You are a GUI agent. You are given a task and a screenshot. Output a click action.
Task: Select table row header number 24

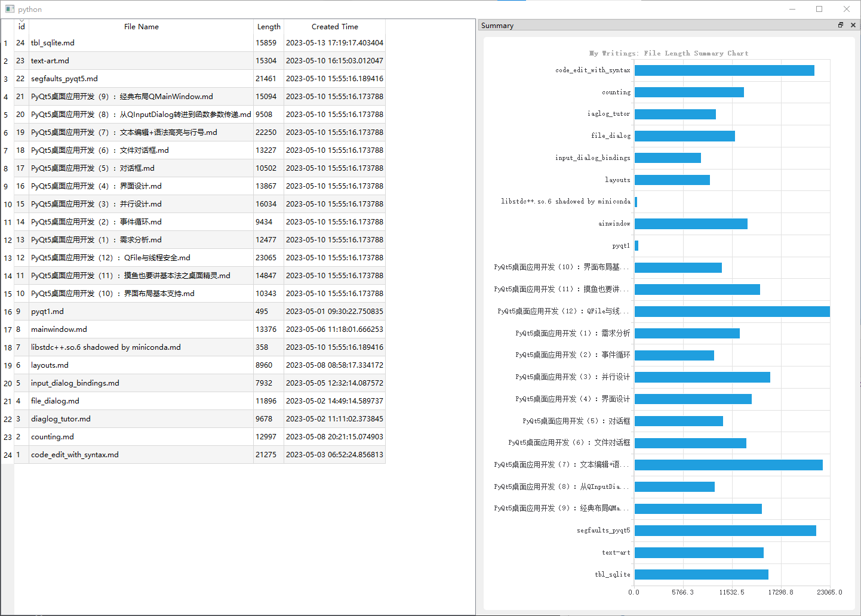coord(7,455)
